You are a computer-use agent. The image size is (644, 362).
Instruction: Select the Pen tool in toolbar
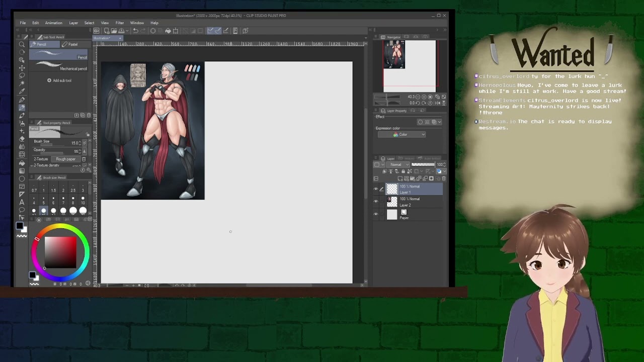[x=22, y=100]
